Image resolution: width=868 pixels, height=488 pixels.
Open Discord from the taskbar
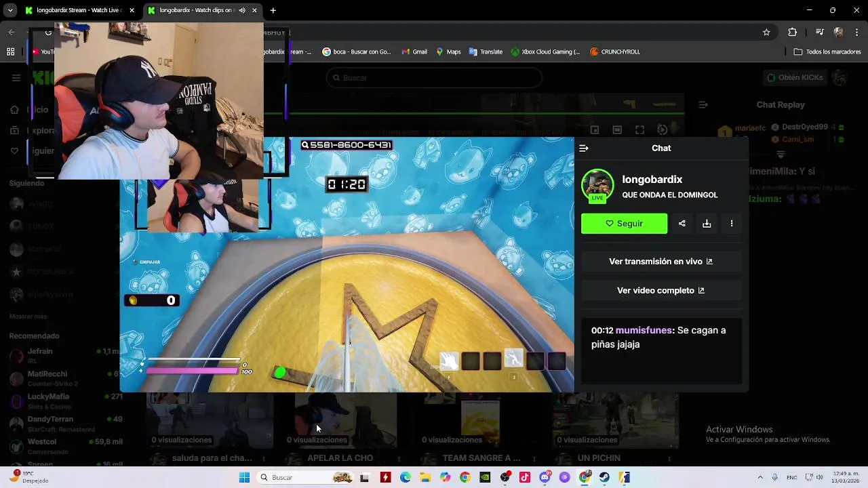pos(545,477)
